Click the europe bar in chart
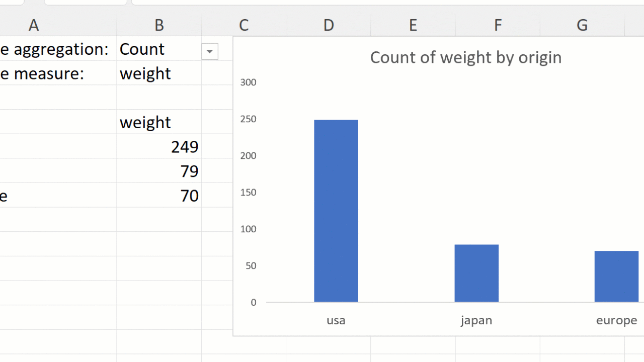The width and height of the screenshot is (644, 362). [616, 277]
